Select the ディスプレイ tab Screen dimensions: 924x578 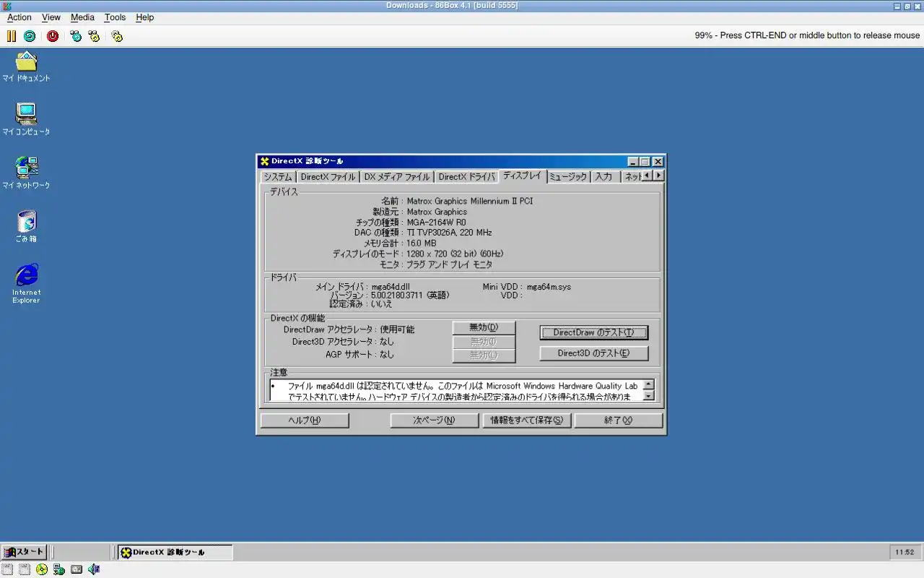click(522, 176)
